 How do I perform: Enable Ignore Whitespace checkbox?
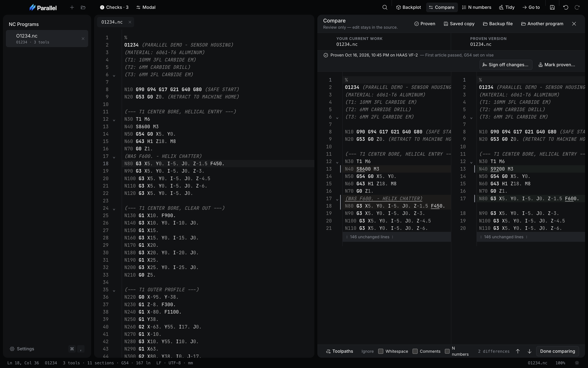(x=381, y=351)
